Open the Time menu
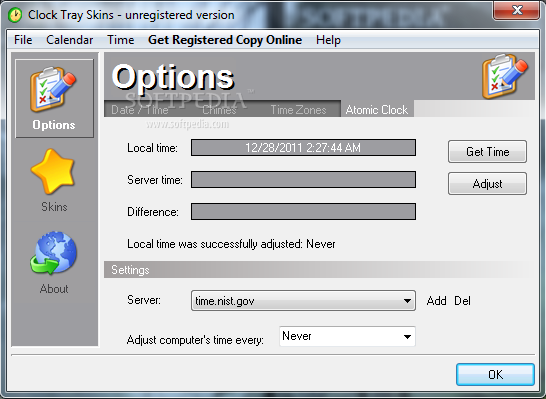Image resolution: width=546 pixels, height=399 pixels. 120,40
